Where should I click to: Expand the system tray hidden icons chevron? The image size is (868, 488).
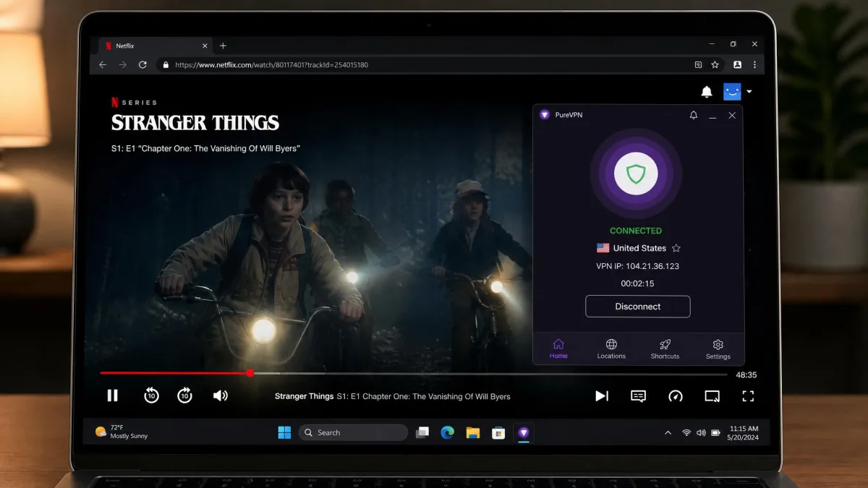[668, 433]
